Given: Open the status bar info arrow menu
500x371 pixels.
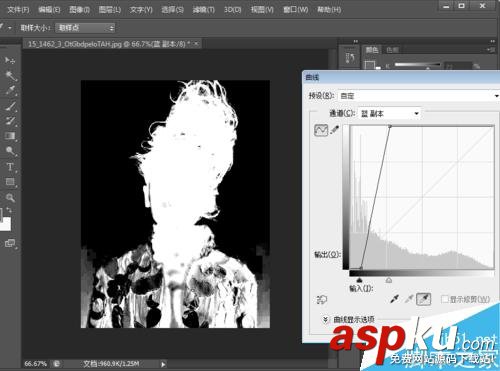Looking at the screenshot, I should point(163,364).
